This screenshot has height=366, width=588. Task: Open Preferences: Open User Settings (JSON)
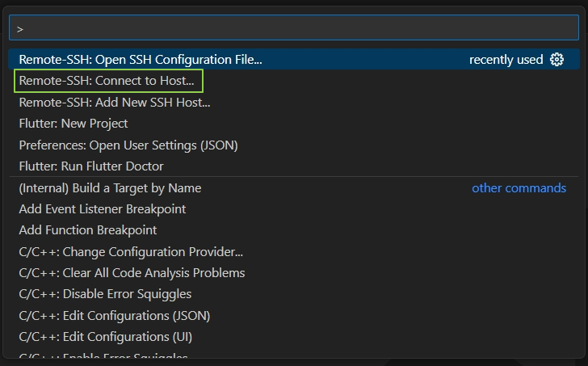click(294, 145)
